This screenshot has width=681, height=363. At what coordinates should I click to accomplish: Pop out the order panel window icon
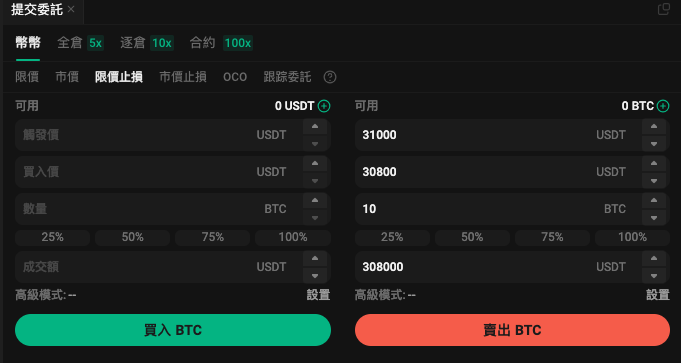click(x=664, y=9)
